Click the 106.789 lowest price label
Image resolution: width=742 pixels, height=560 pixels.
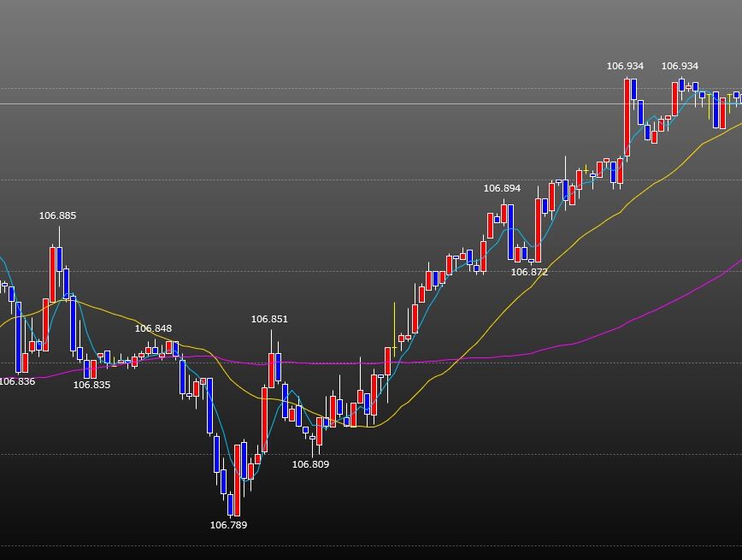pyautogui.click(x=228, y=525)
